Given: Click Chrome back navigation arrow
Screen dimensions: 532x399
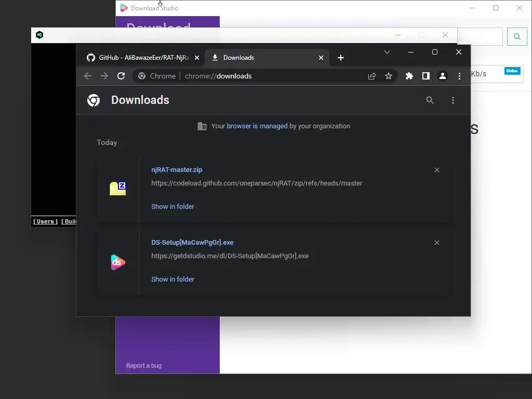Looking at the screenshot, I should tap(88, 76).
